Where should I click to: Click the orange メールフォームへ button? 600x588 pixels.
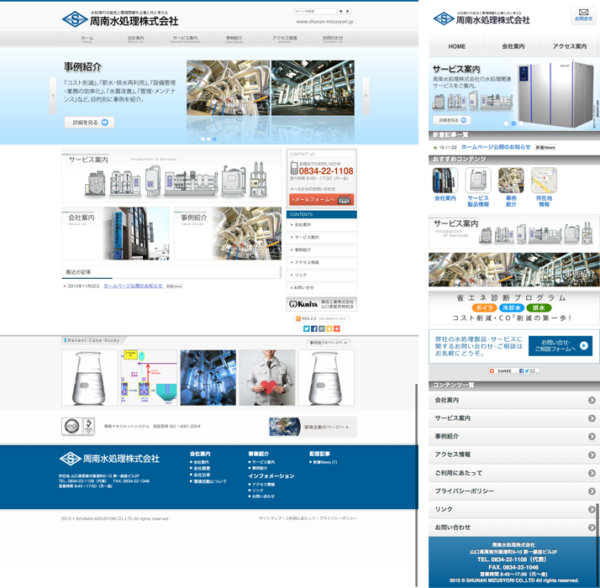tap(321, 199)
